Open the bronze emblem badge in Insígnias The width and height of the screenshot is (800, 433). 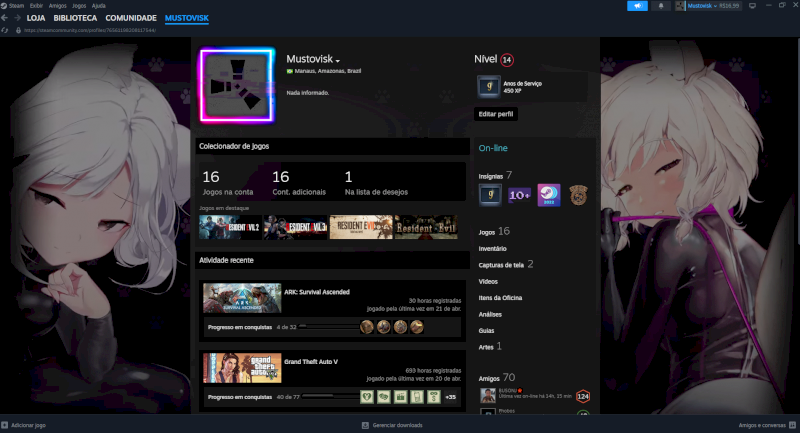coord(578,195)
